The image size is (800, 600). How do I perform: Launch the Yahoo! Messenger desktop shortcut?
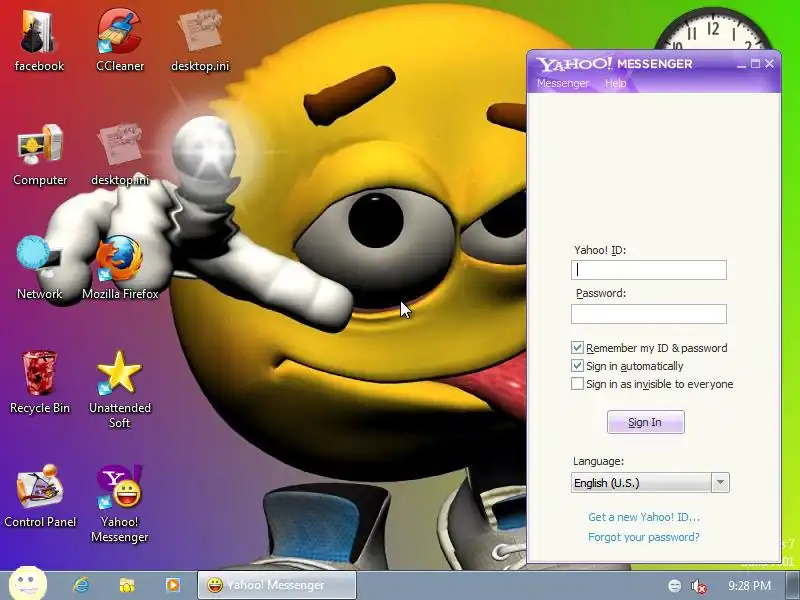[119, 504]
